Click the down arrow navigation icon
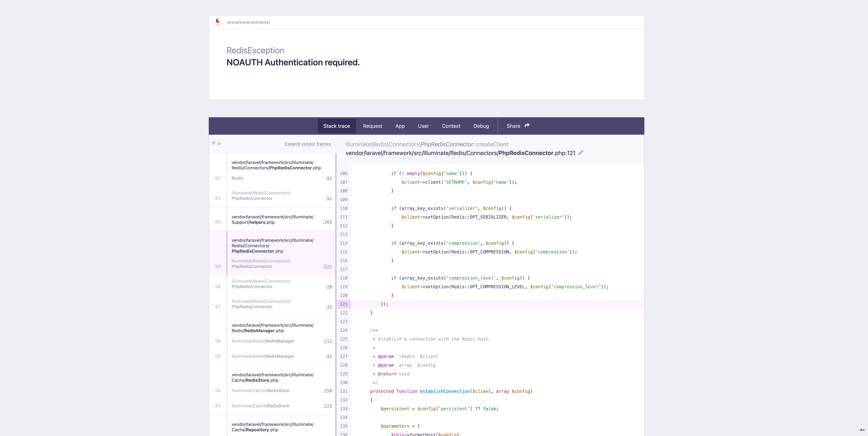868x436 pixels. click(x=219, y=143)
